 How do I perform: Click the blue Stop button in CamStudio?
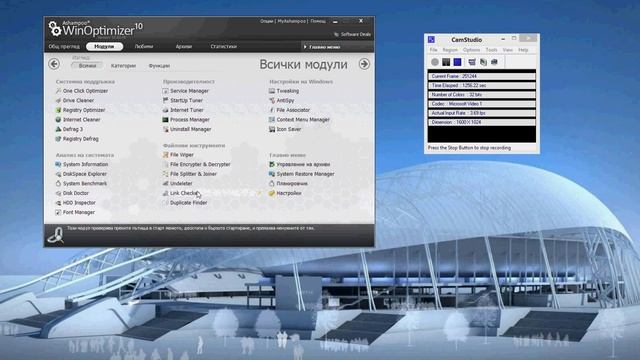pyautogui.click(x=458, y=62)
